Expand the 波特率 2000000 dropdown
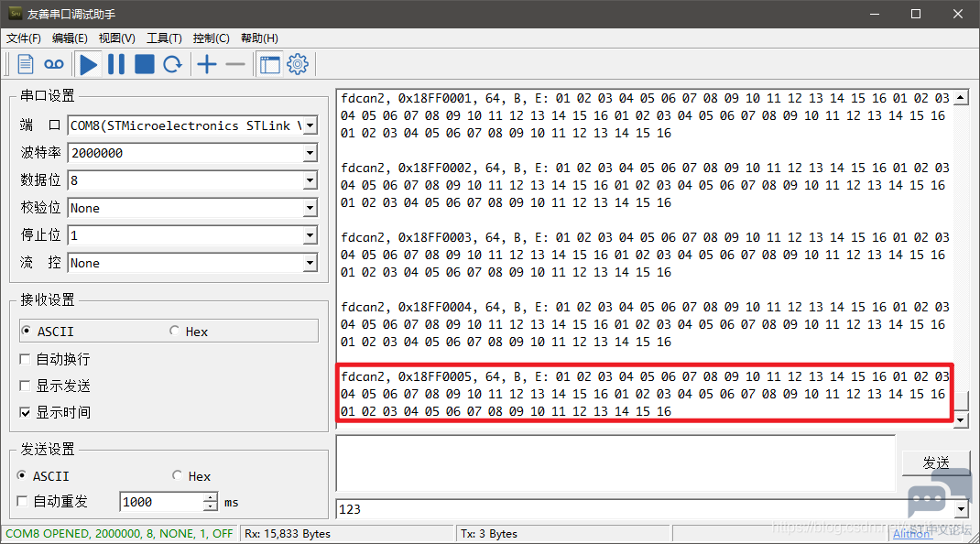 [310, 153]
